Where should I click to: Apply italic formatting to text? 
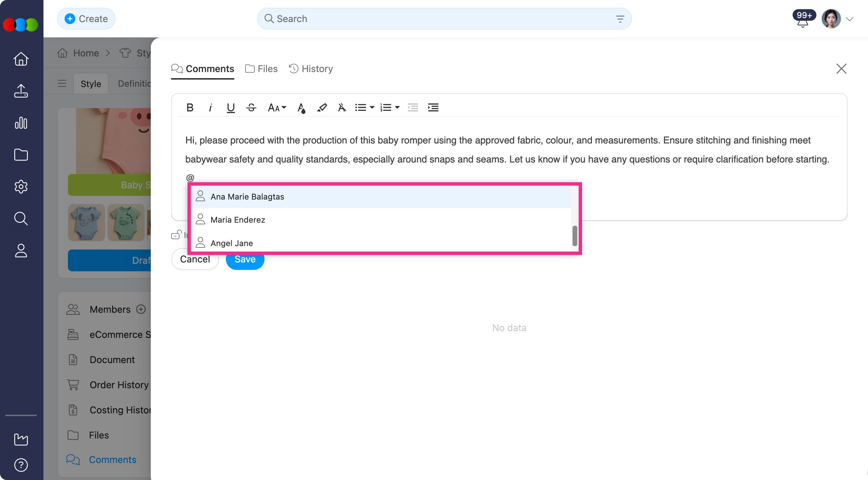point(210,108)
